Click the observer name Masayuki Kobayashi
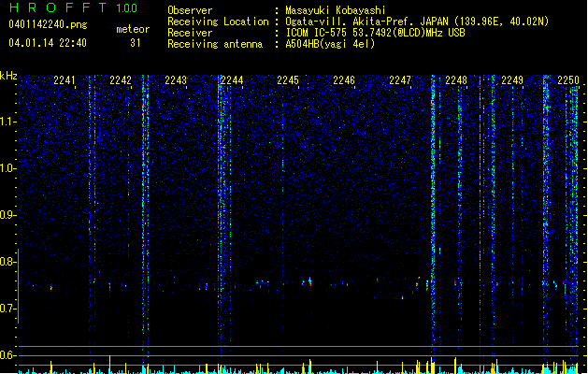588x374 pixels. (336, 10)
